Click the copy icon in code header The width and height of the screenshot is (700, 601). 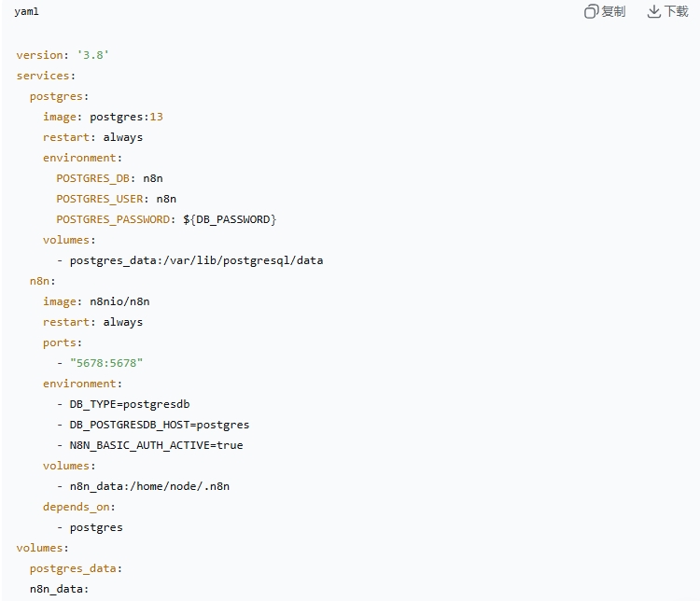click(591, 11)
